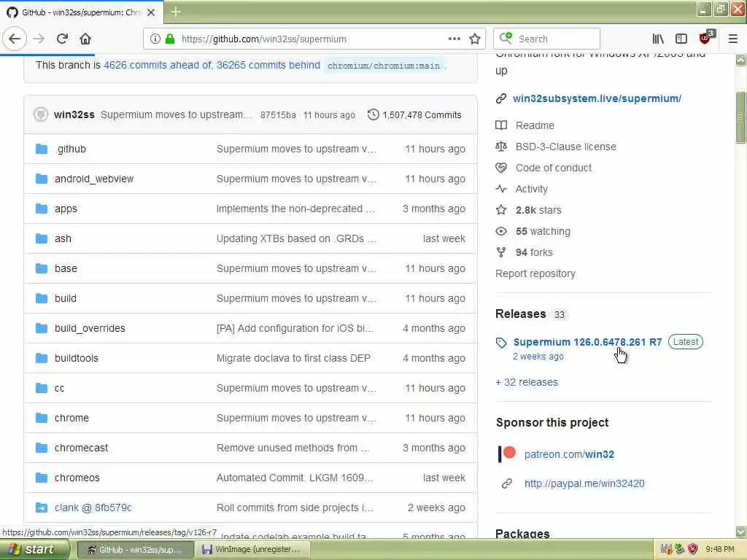This screenshot has width=747, height=560.
Task: Click the forks icon
Action: (x=501, y=252)
